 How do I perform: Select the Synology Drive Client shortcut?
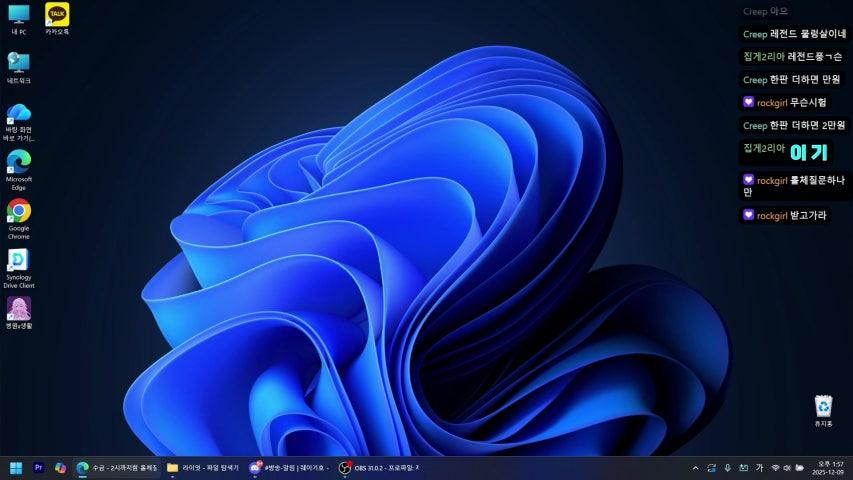tap(18, 268)
